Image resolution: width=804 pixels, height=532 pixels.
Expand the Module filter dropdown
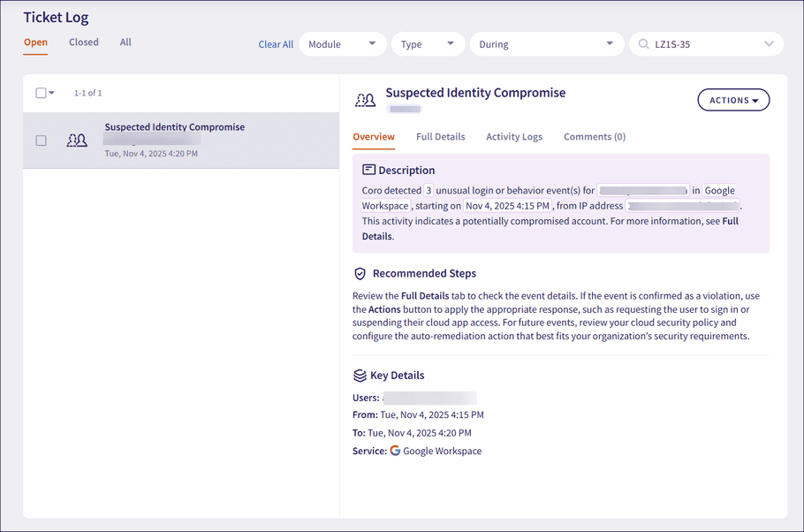pyautogui.click(x=342, y=44)
